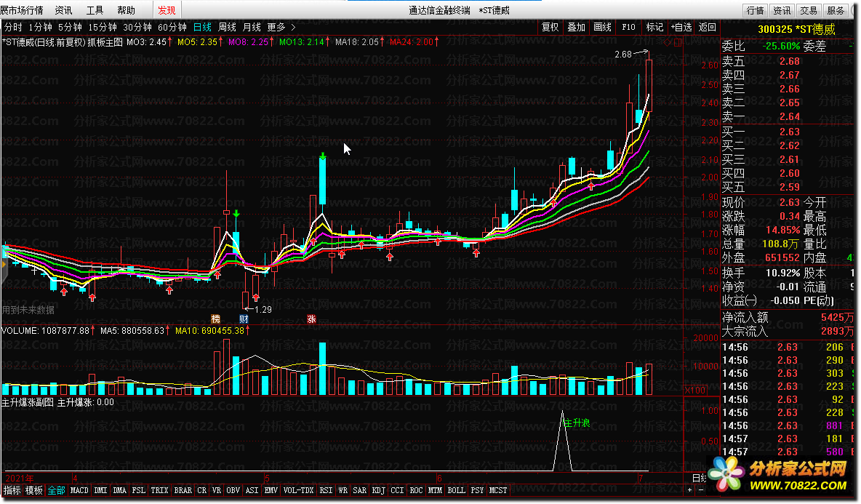This screenshot has height=504, width=861.
Task: Open the 资讯 menu in left menu bar
Action: (x=64, y=10)
